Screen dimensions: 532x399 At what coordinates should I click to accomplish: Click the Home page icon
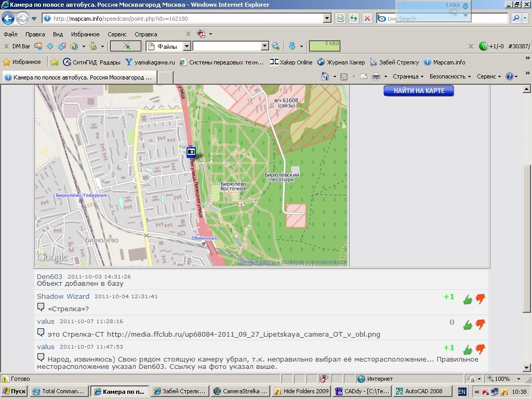point(325,76)
